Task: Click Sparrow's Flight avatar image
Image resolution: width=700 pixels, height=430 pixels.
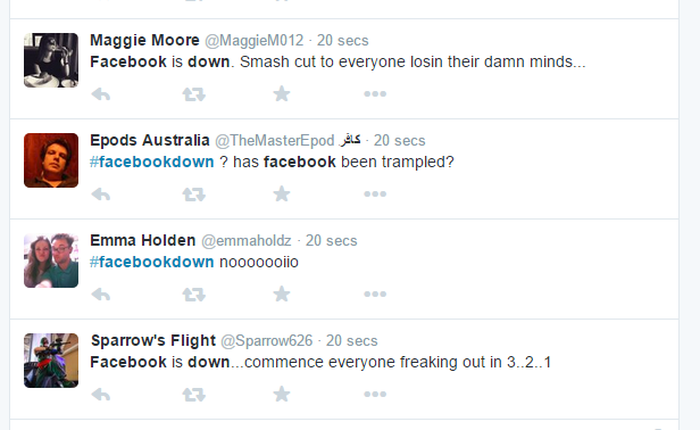Action: 51,360
